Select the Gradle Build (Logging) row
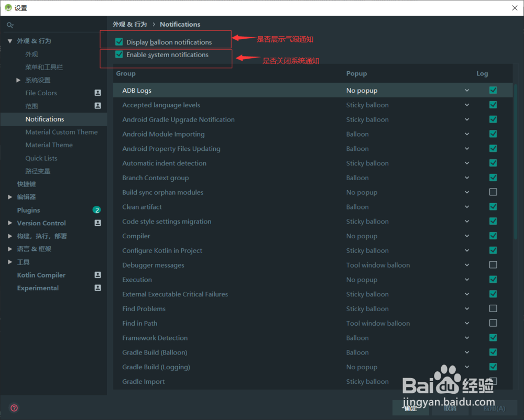 click(313, 367)
